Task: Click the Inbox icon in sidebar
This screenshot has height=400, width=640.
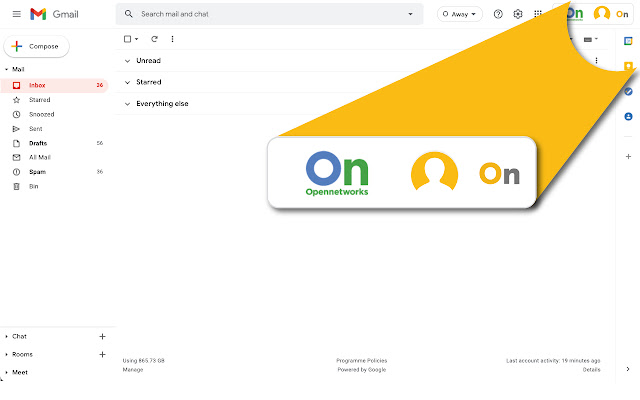Action: [16, 85]
